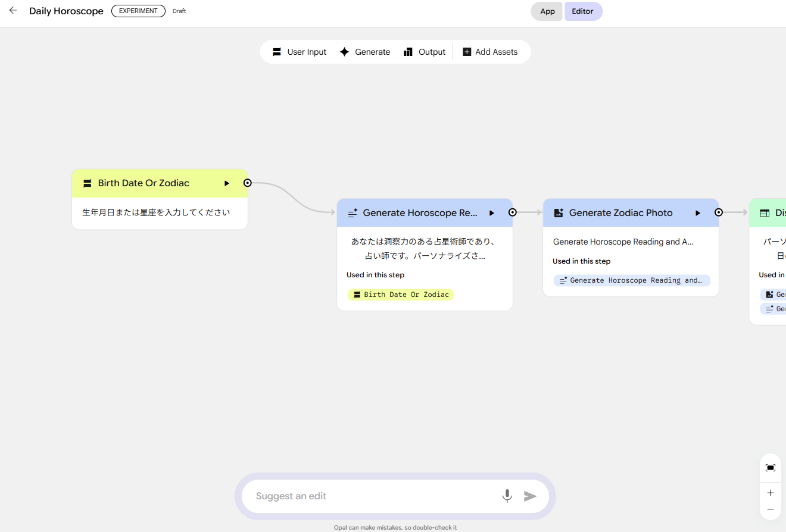The width and height of the screenshot is (786, 532).
Task: Click the microphone icon for voice input
Action: [507, 496]
